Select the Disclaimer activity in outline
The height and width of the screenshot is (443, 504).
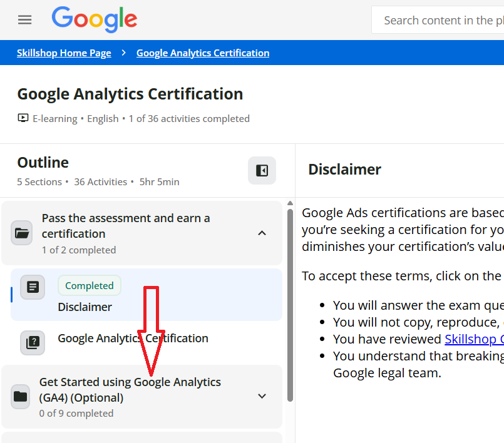pos(85,307)
